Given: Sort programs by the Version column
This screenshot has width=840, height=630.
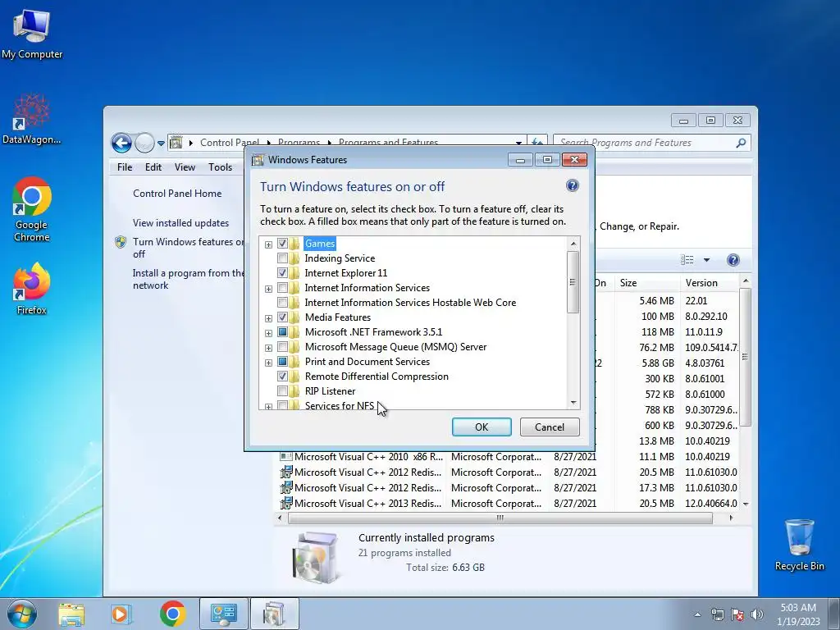Looking at the screenshot, I should (x=710, y=283).
